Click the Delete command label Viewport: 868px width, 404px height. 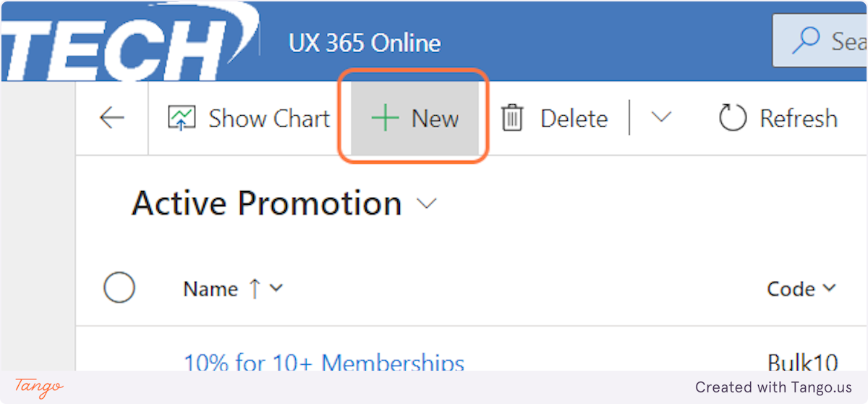pos(574,118)
